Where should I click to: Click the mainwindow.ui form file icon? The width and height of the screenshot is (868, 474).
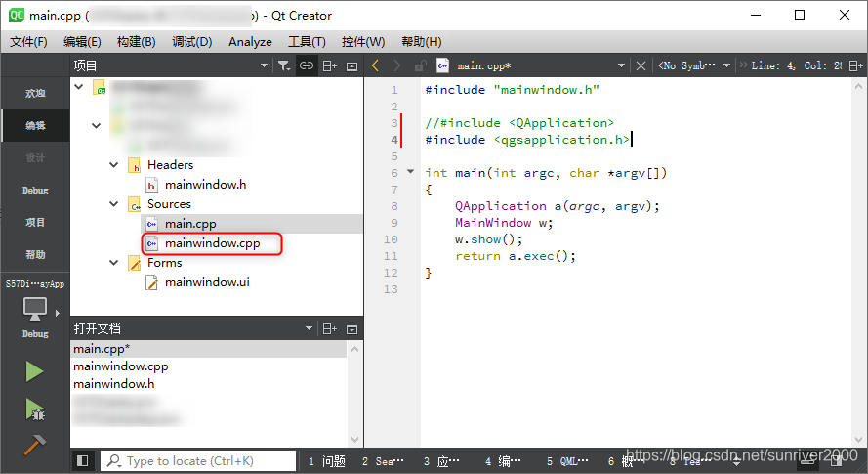(x=151, y=282)
